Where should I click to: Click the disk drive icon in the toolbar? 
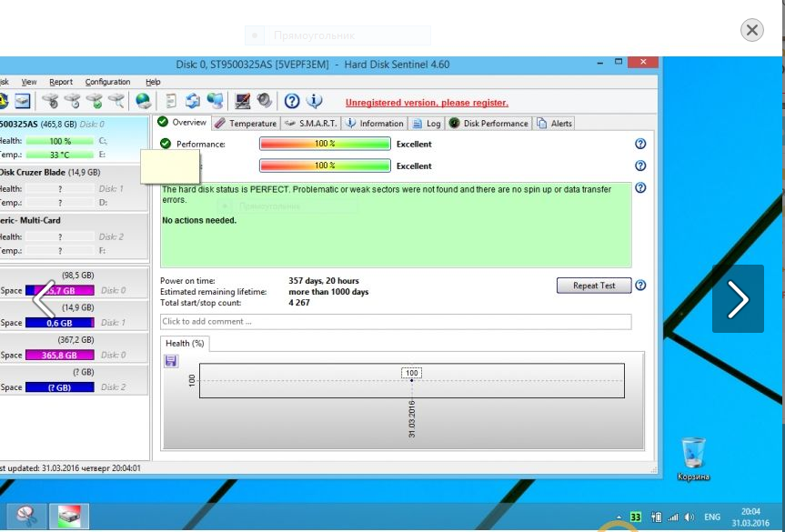[22, 101]
